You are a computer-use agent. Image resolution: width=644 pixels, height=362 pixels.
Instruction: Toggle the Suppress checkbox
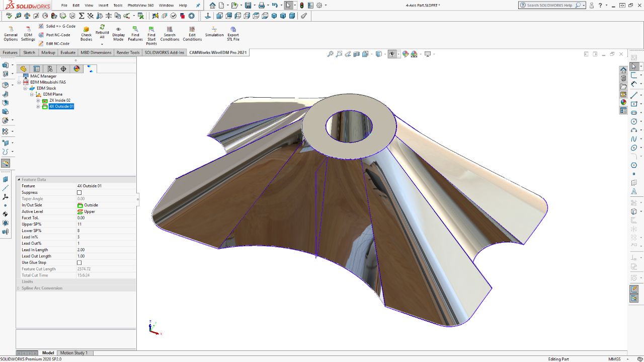(79, 192)
